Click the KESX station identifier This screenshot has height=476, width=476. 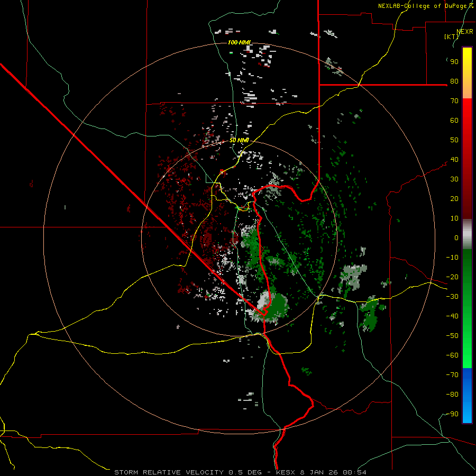coord(285,472)
